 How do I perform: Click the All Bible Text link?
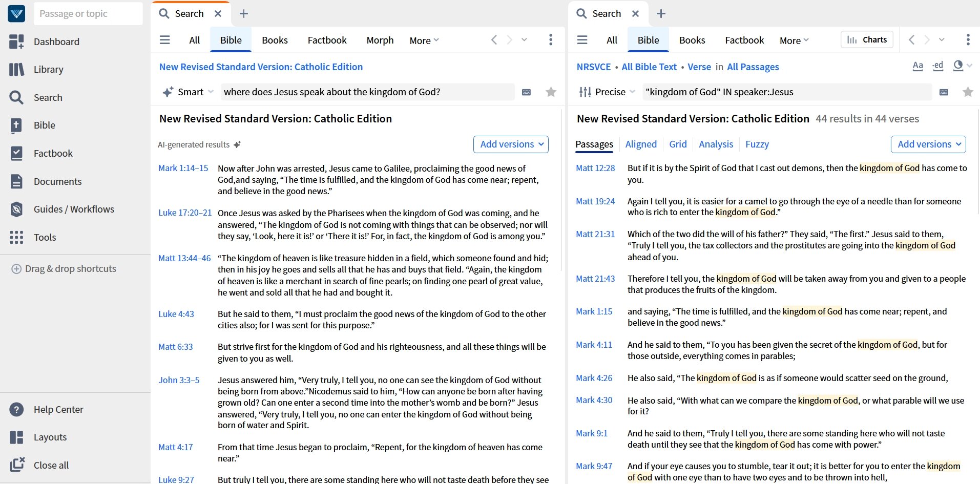pyautogui.click(x=649, y=67)
